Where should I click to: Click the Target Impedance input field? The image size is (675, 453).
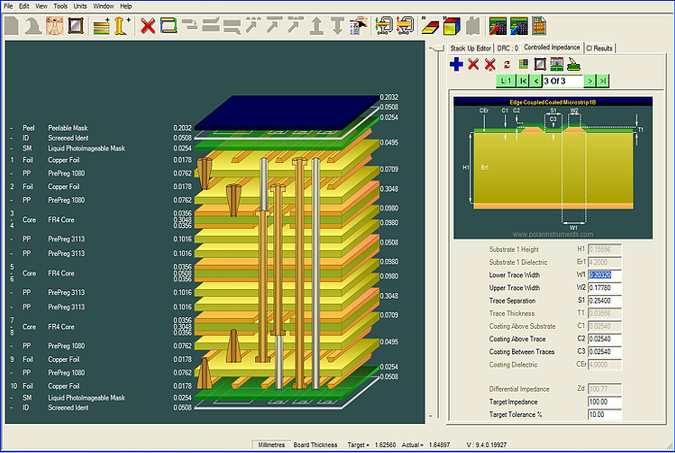click(605, 401)
